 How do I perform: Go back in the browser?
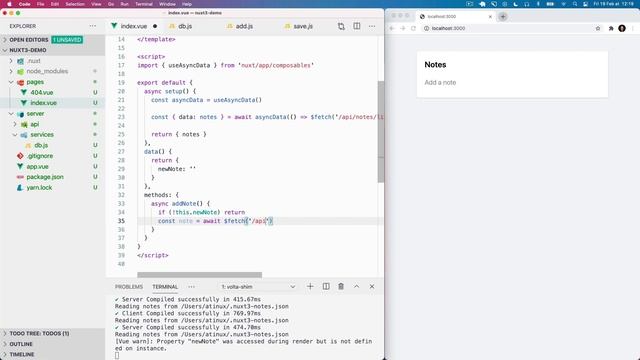392,28
